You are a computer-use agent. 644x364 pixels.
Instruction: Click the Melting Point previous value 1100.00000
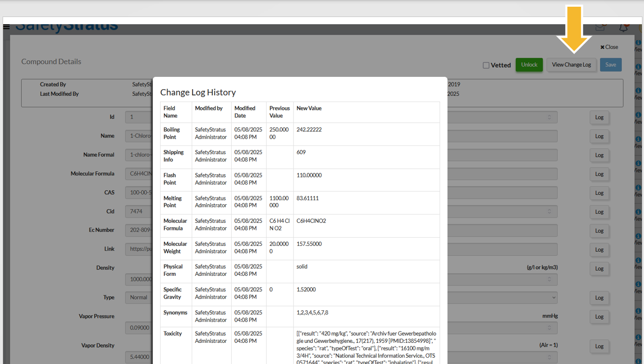(x=279, y=202)
